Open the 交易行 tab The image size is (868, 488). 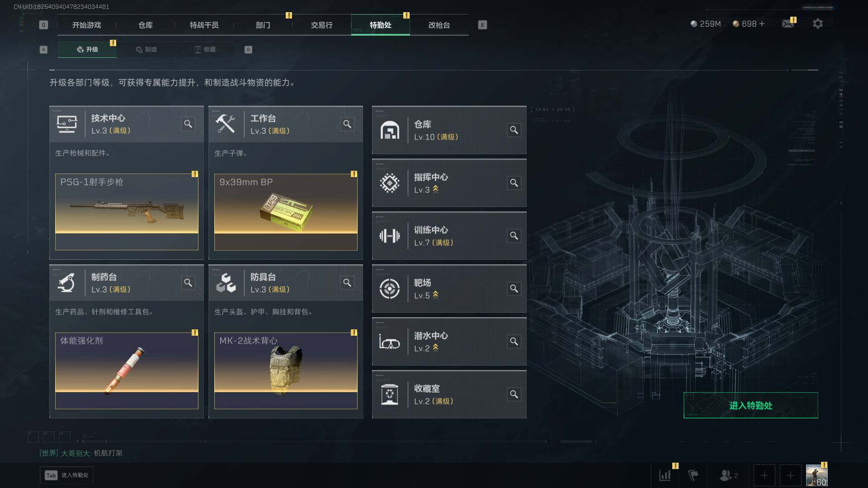tap(322, 25)
